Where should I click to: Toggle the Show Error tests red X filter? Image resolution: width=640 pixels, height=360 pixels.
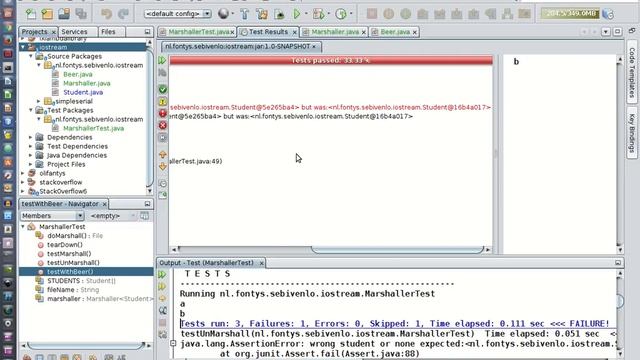pos(162,125)
